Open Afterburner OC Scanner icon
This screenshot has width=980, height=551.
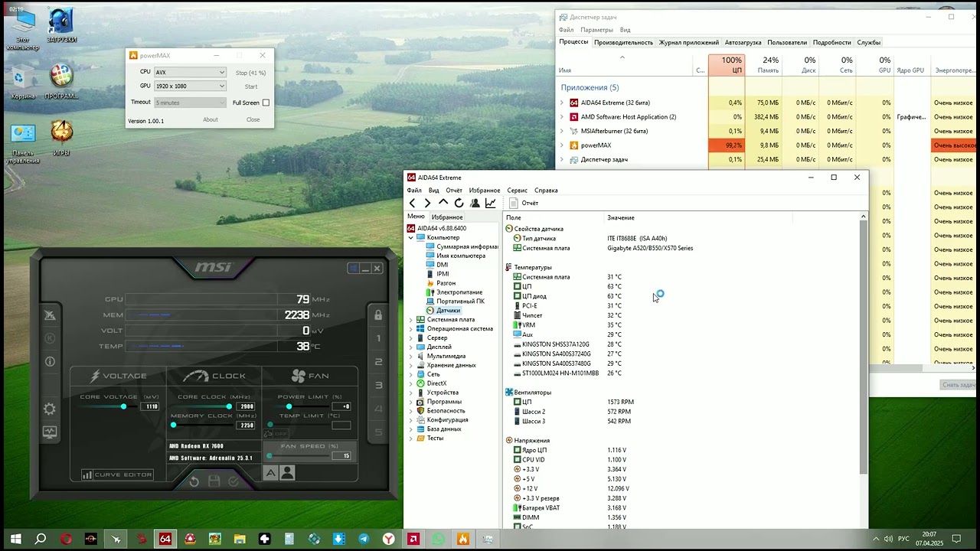(50, 315)
